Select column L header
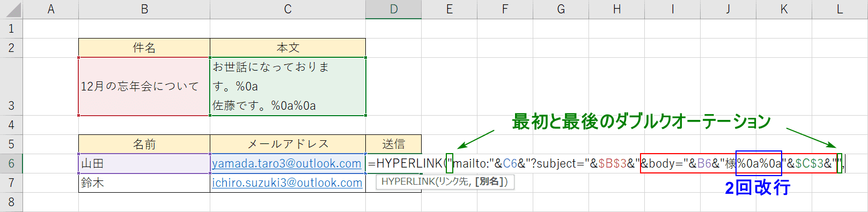The image size is (868, 212). 840,9
